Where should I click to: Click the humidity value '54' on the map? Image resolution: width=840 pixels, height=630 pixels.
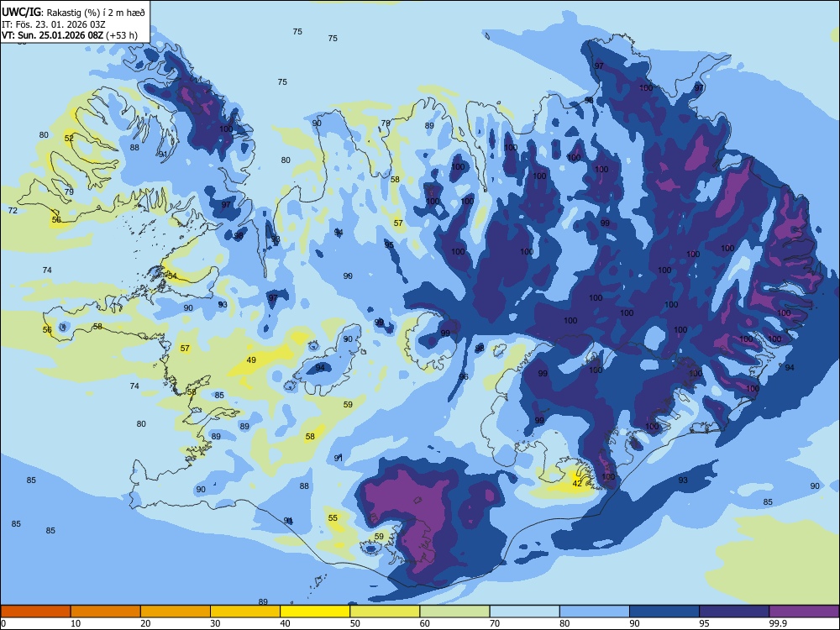[x=171, y=276]
